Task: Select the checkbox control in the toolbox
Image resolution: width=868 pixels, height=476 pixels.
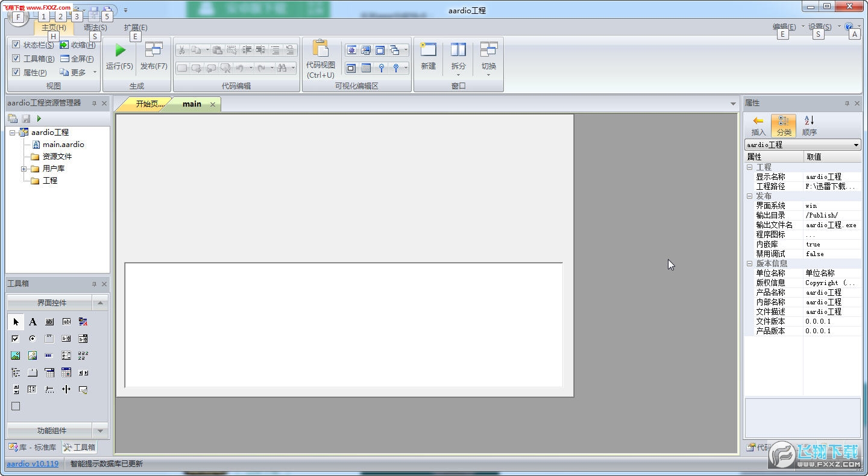Action: (16, 339)
